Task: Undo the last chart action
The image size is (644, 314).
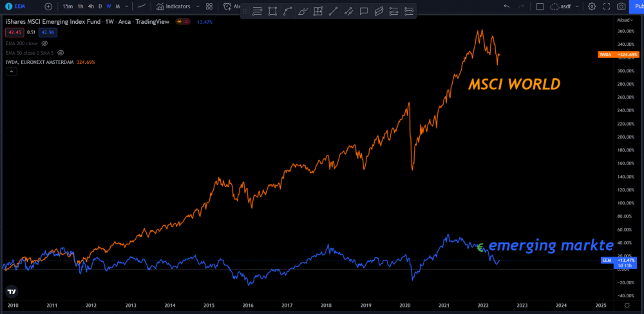Action: click(507, 6)
